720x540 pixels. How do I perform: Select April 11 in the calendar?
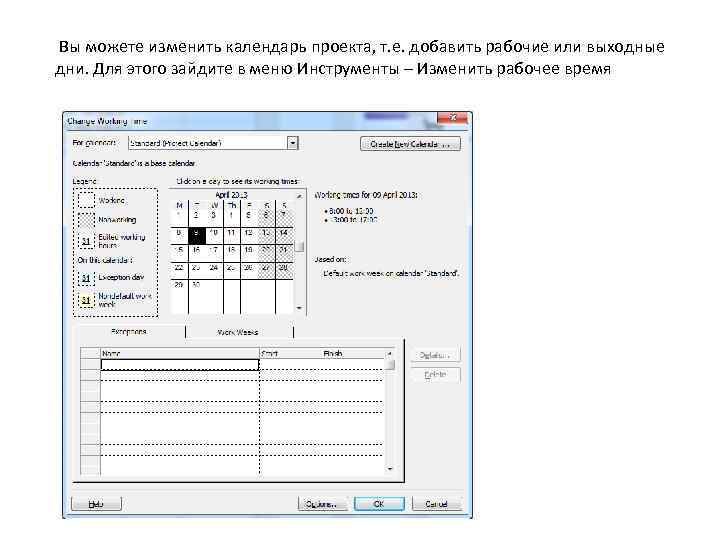(x=231, y=236)
